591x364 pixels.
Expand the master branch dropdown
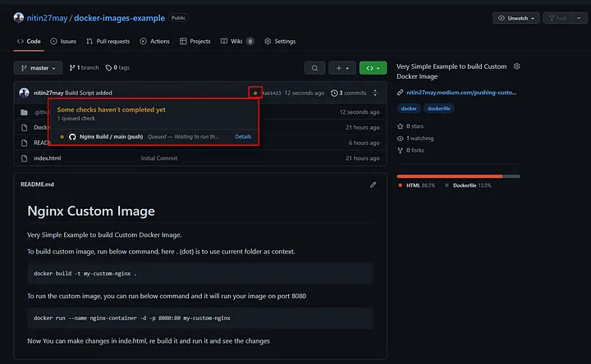[x=38, y=68]
